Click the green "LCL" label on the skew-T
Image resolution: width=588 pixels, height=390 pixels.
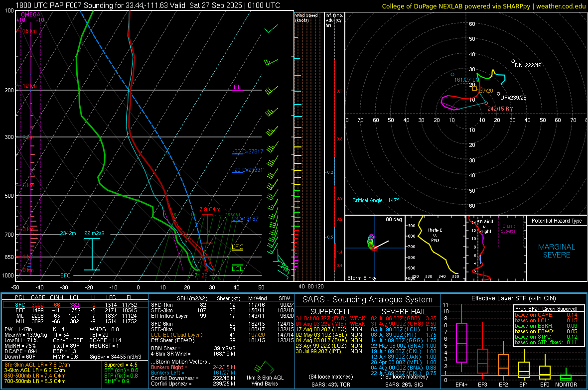[x=237, y=268]
